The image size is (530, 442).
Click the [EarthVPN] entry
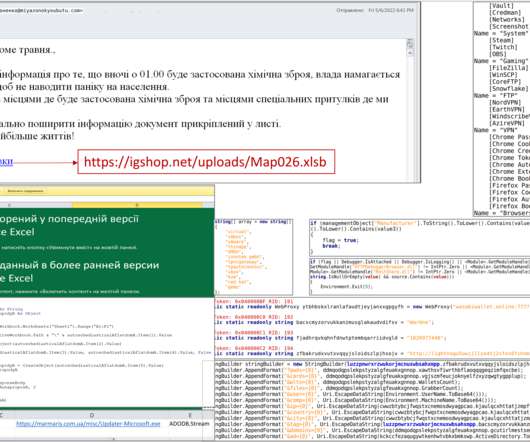507,109
